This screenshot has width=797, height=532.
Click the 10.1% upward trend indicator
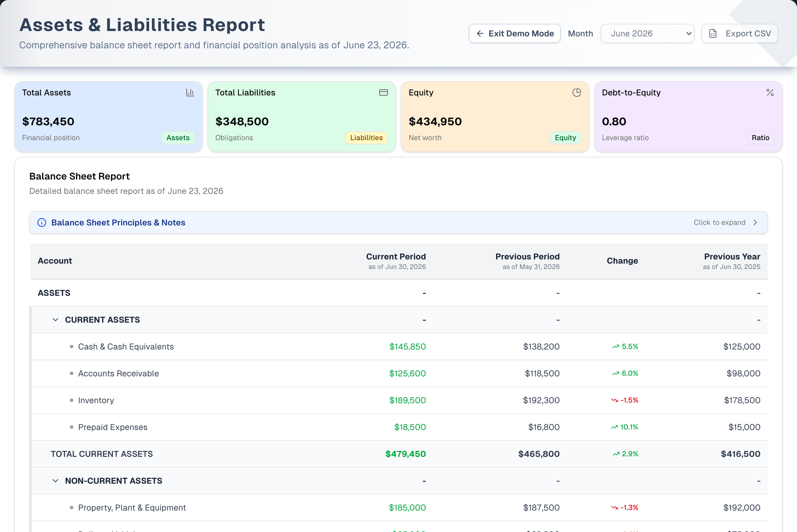[x=624, y=427]
